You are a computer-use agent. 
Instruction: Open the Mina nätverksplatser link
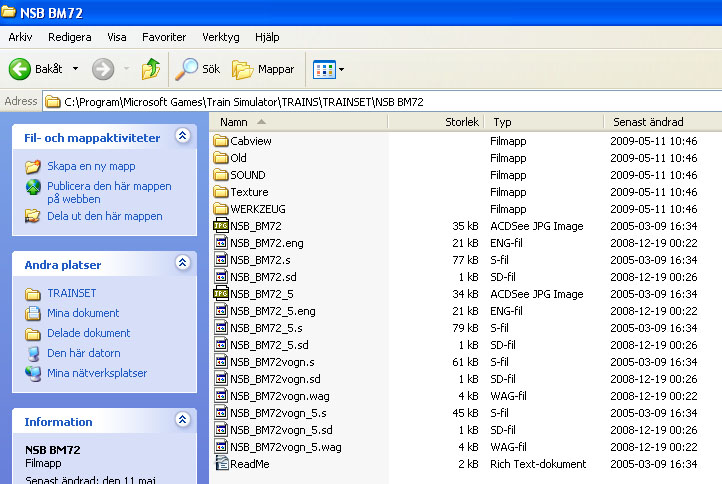[97, 373]
